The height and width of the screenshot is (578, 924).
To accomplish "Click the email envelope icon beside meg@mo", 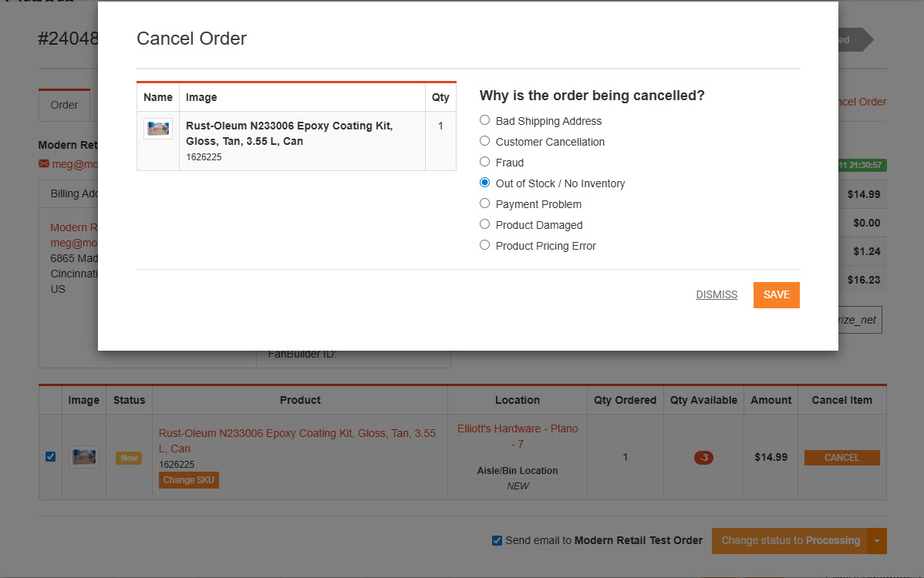I will [44, 163].
